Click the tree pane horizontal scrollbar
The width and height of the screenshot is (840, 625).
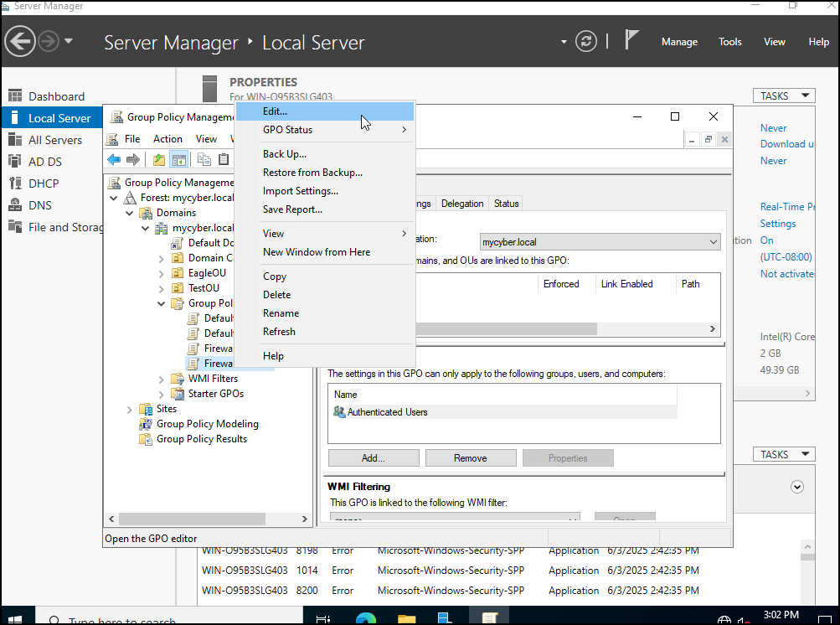click(208, 519)
